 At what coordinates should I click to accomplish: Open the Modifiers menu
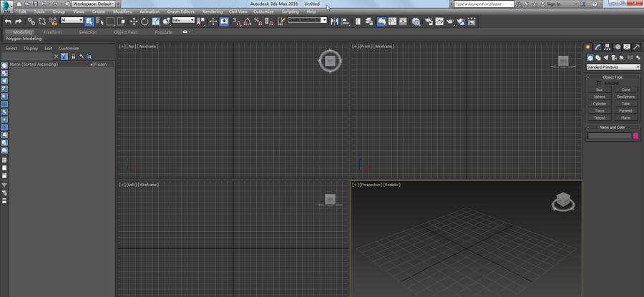tap(122, 12)
